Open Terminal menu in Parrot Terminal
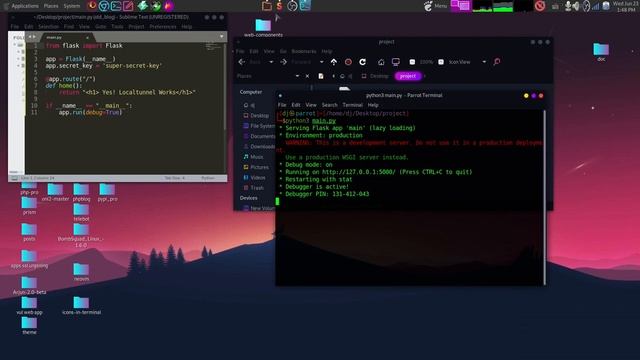The width and height of the screenshot is (640, 360). point(352,105)
